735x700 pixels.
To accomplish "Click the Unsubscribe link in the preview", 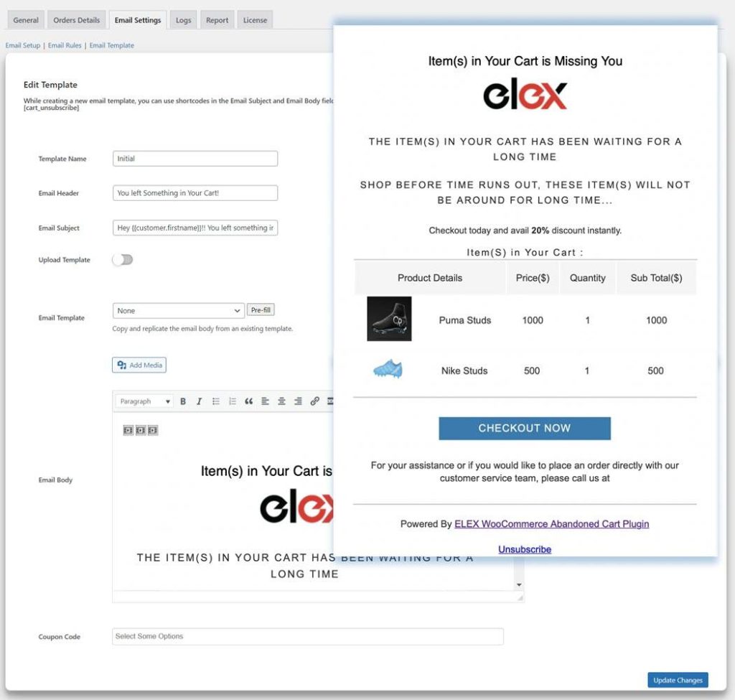I will tap(525, 549).
